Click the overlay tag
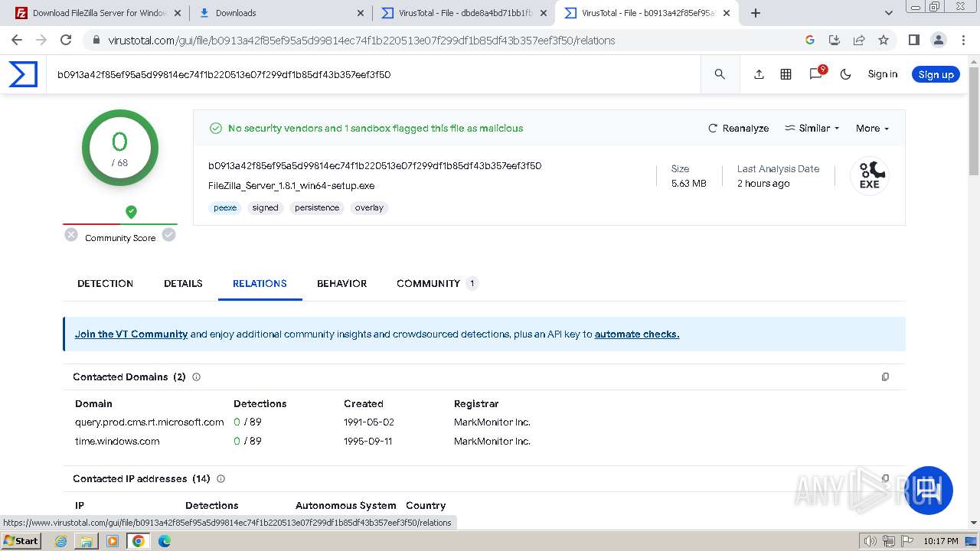 tap(369, 207)
